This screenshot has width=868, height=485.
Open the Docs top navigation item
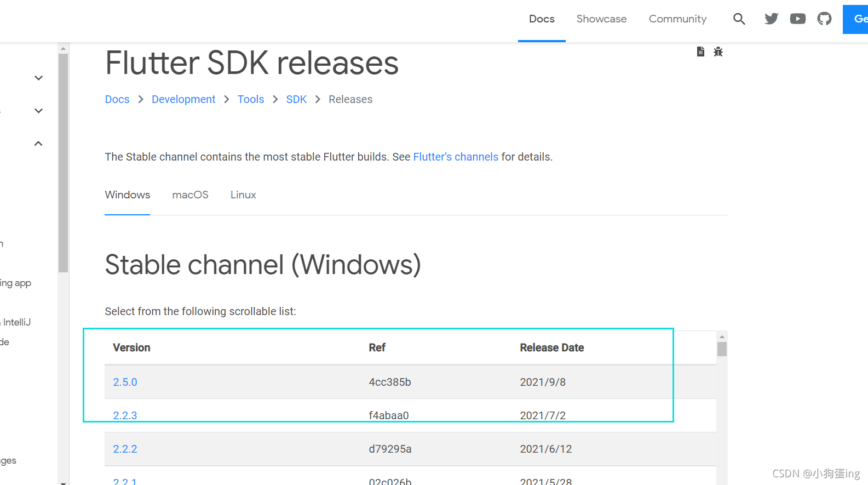(x=542, y=19)
